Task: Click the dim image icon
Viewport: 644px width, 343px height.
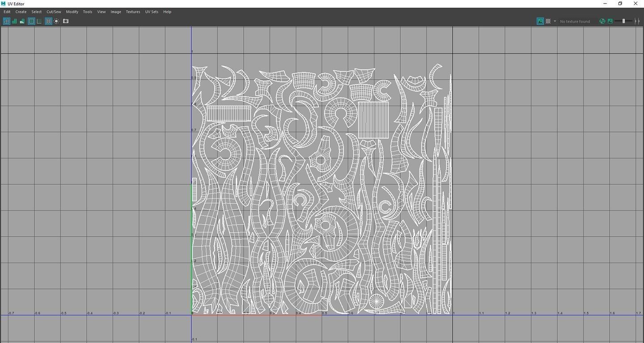Action: pos(610,21)
